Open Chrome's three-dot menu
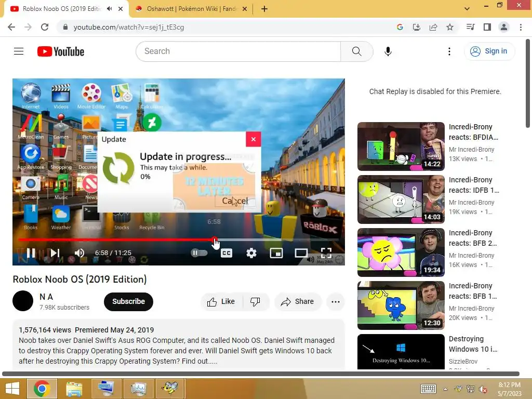532x399 pixels. point(521,27)
